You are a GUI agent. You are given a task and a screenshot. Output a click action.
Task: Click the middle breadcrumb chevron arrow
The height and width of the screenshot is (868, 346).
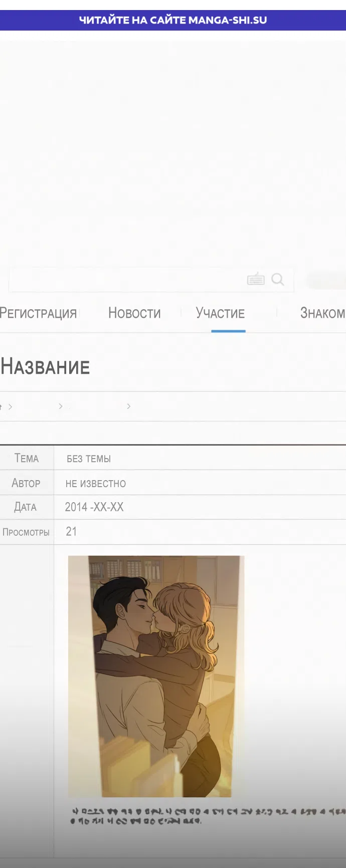coord(61,406)
